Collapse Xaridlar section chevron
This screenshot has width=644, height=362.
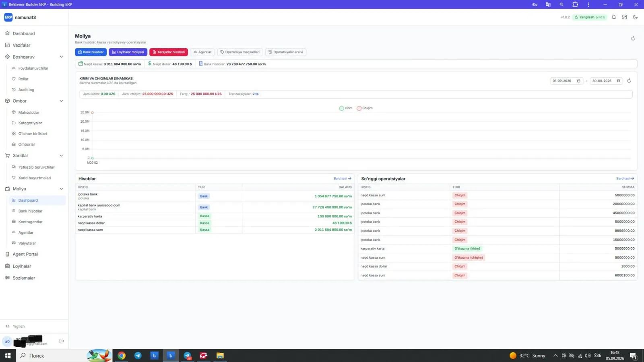61,156
